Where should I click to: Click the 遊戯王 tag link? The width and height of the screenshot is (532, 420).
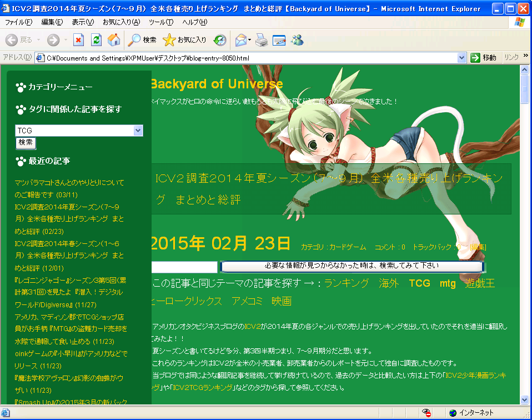(480, 283)
